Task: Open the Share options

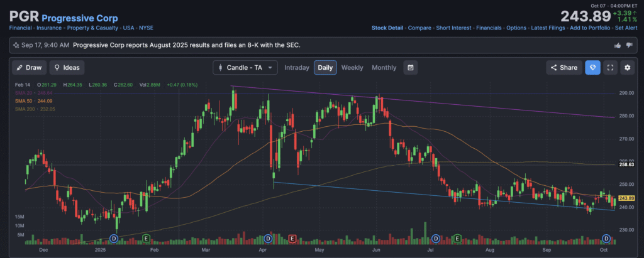Action: (563, 68)
